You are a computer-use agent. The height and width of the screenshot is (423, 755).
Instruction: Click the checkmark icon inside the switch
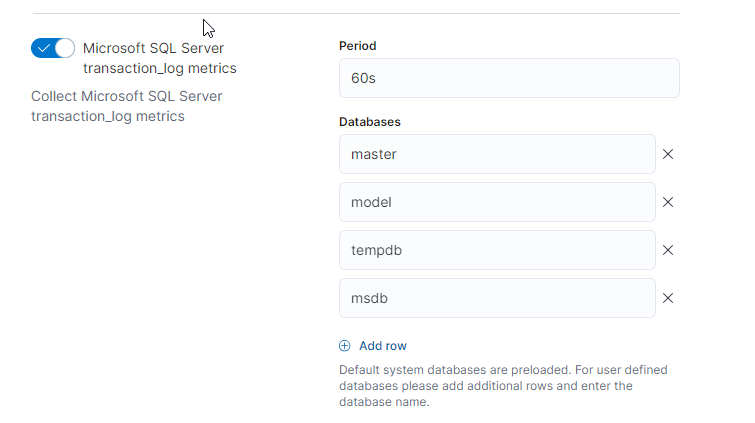43,48
